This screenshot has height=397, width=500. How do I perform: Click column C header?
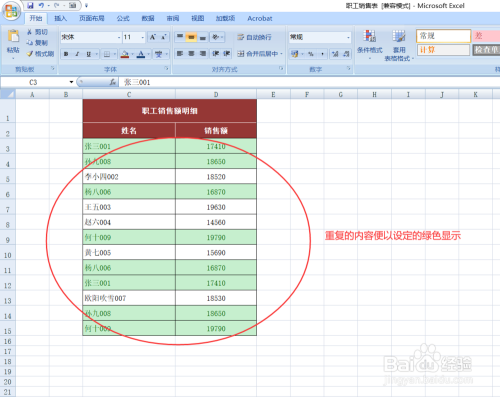129,95
